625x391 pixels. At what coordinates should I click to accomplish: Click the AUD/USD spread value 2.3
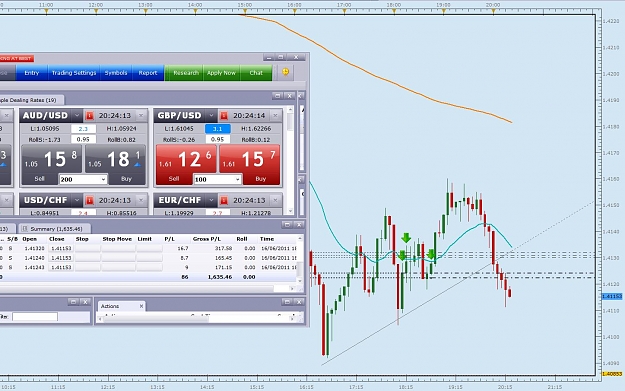83,129
